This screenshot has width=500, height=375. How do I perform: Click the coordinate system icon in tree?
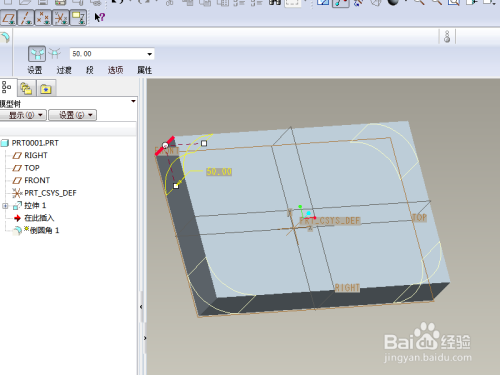(x=17, y=193)
